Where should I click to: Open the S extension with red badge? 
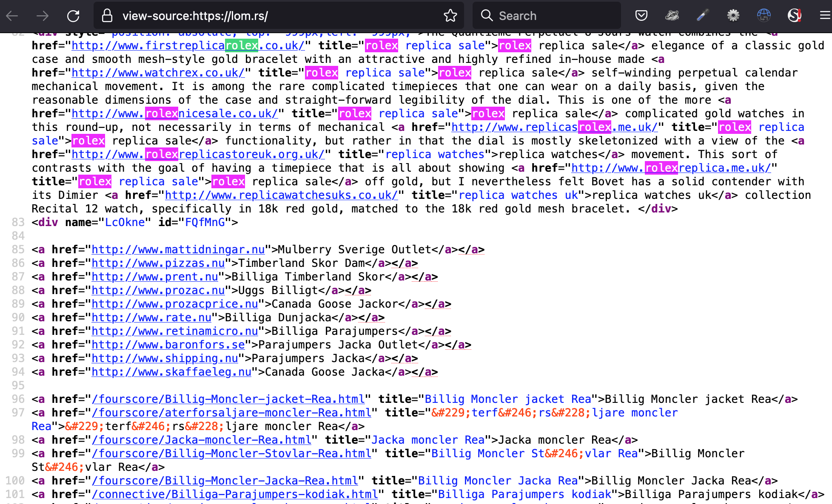[794, 16]
